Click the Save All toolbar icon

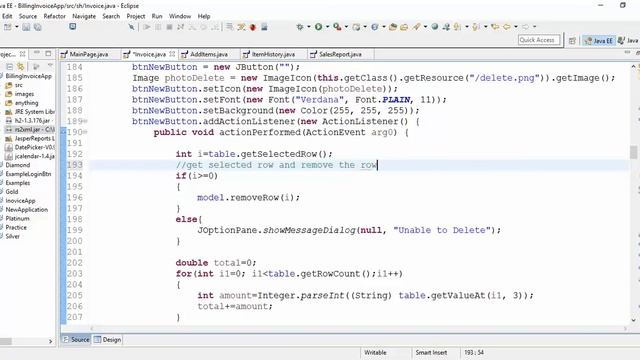point(38,27)
